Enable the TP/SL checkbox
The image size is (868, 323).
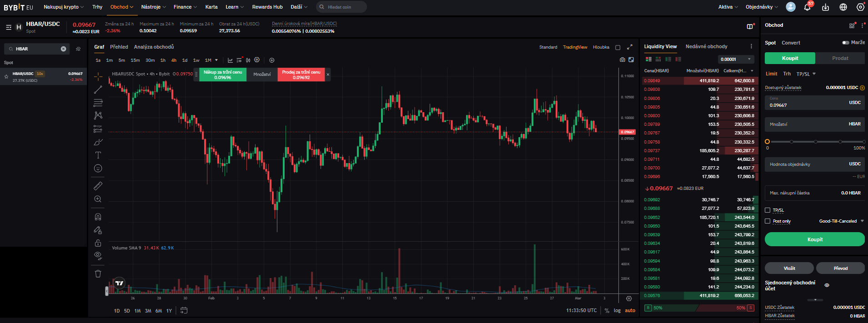click(x=768, y=210)
